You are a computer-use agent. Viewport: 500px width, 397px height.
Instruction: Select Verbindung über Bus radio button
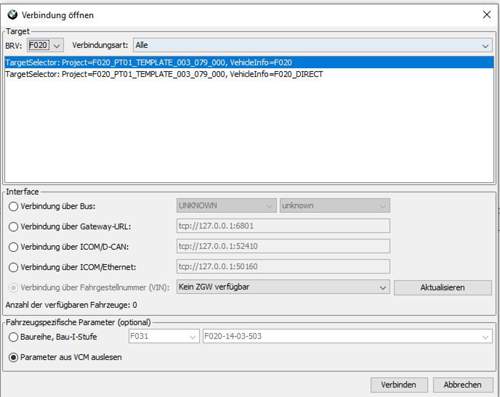tap(13, 206)
